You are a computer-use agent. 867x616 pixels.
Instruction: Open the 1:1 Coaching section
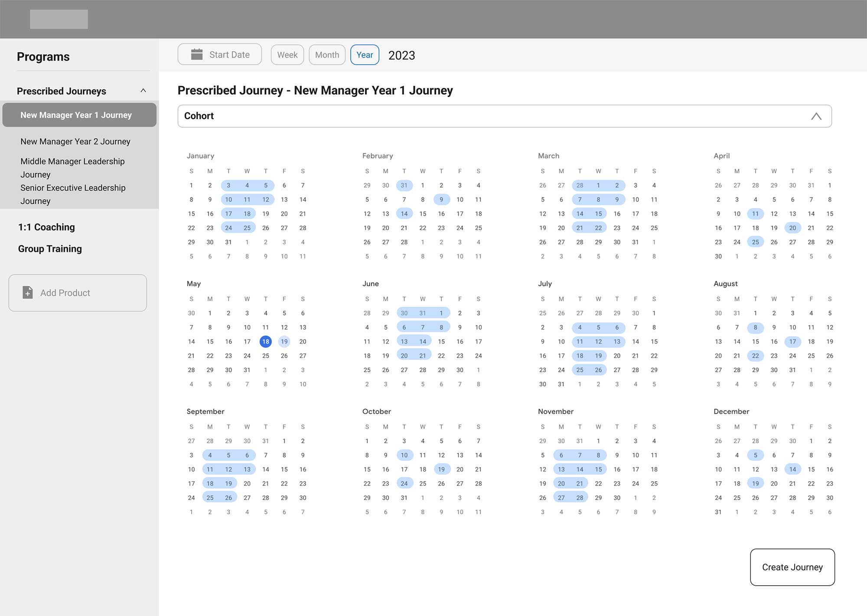tap(46, 227)
